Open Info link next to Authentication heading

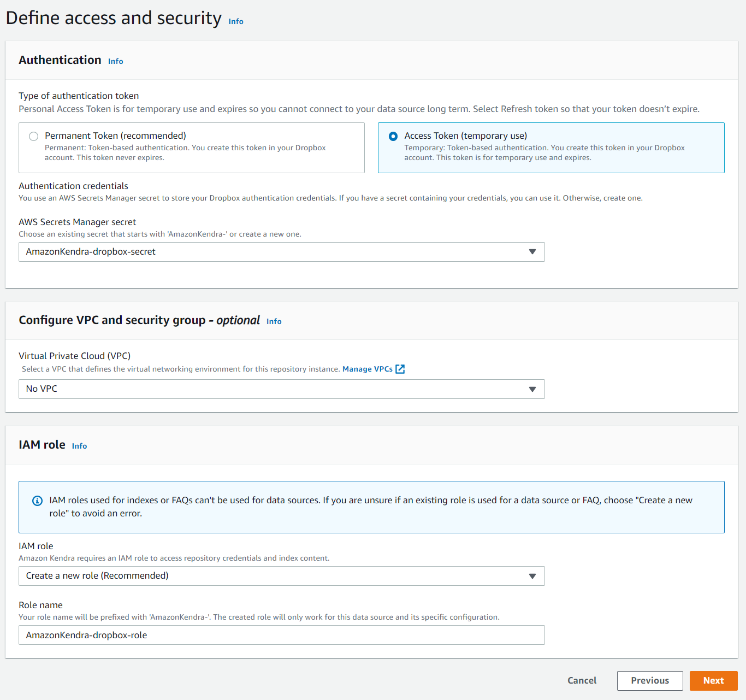point(116,62)
